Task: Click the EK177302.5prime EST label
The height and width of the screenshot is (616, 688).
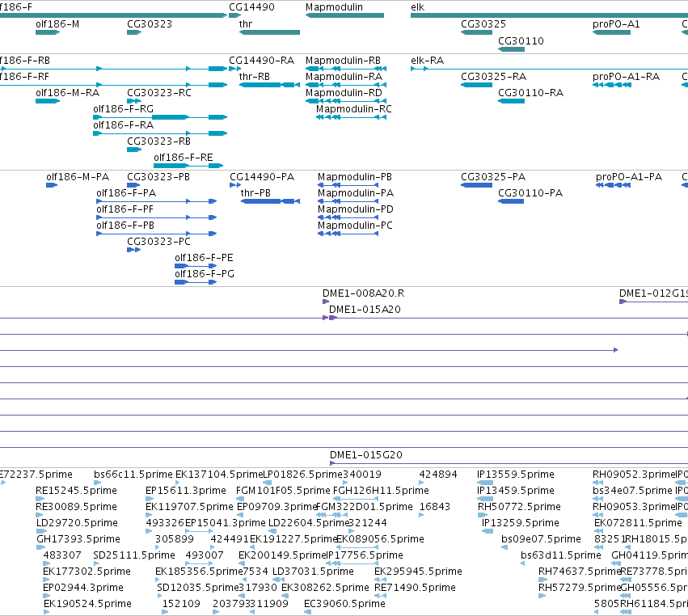Action: click(87, 572)
